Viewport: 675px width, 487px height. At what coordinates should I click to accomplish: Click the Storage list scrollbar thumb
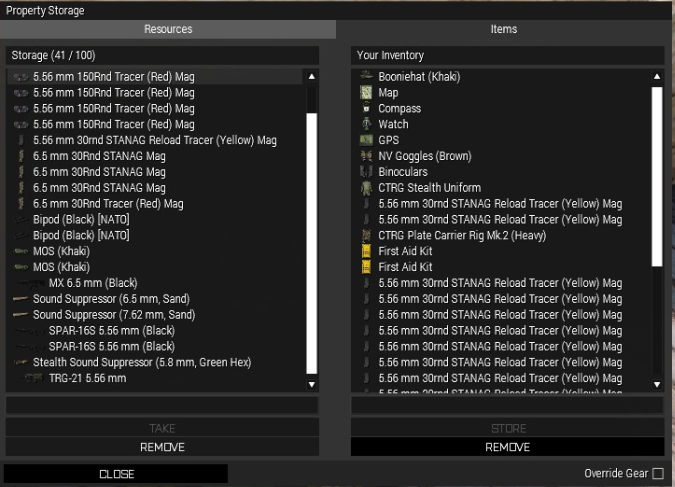(x=312, y=243)
